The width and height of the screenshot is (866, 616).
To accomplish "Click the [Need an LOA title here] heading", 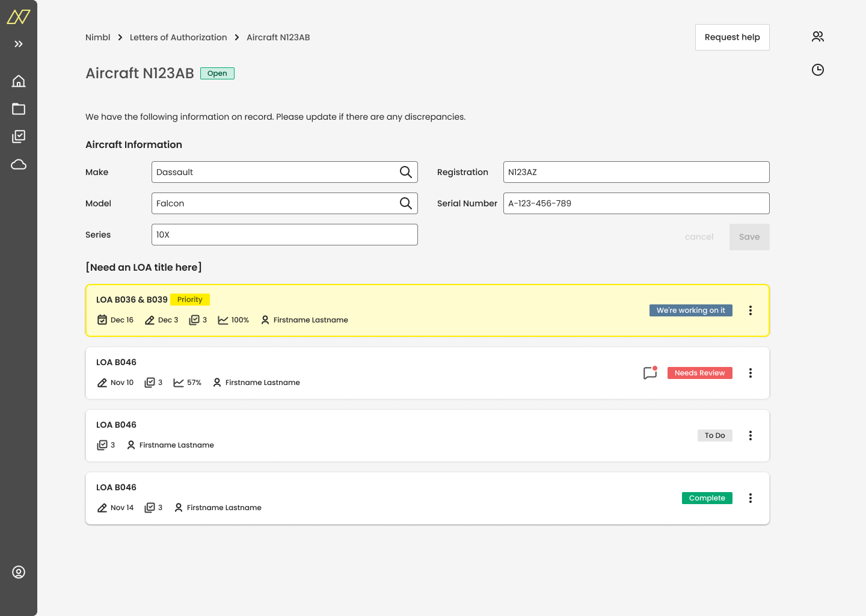I will pyautogui.click(x=144, y=267).
